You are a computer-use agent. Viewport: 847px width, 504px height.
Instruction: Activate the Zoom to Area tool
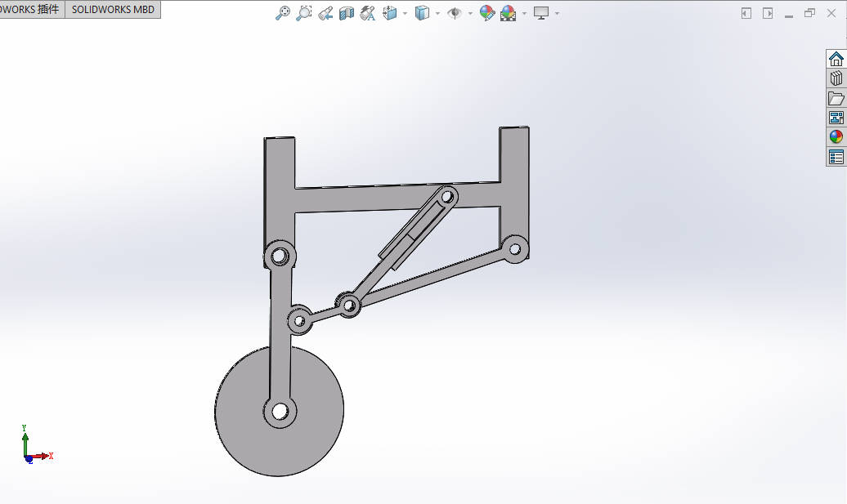[x=304, y=13]
